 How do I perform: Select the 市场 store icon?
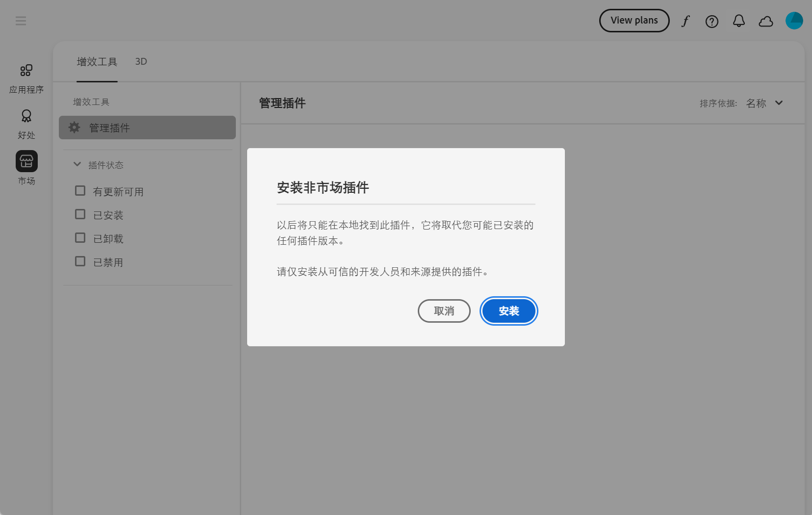26,161
